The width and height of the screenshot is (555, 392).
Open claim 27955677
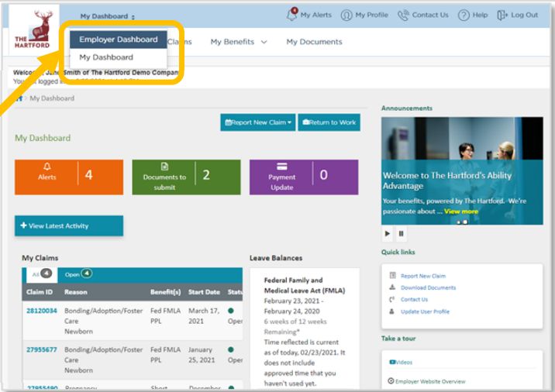click(41, 349)
